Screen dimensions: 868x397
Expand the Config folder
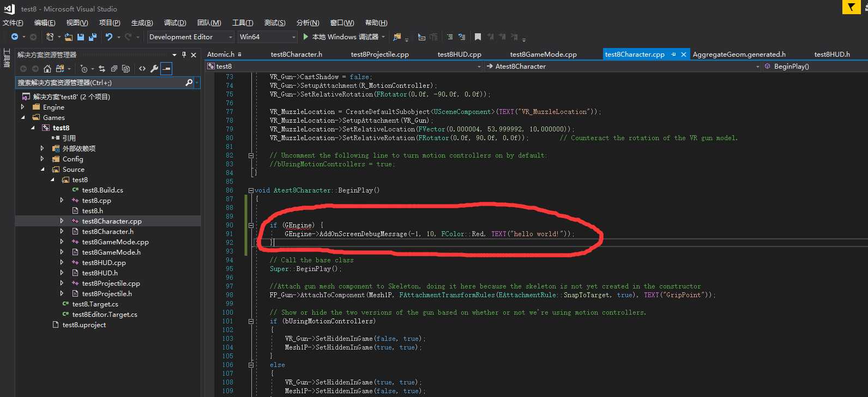click(x=43, y=159)
